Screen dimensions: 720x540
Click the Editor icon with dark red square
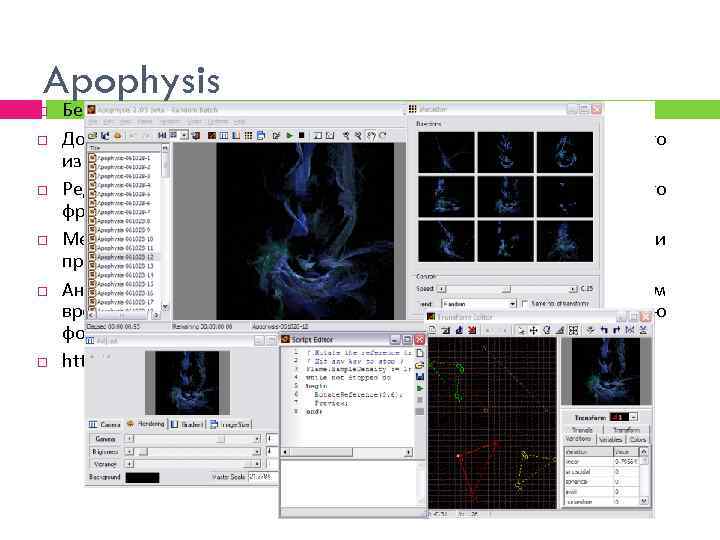(212, 135)
